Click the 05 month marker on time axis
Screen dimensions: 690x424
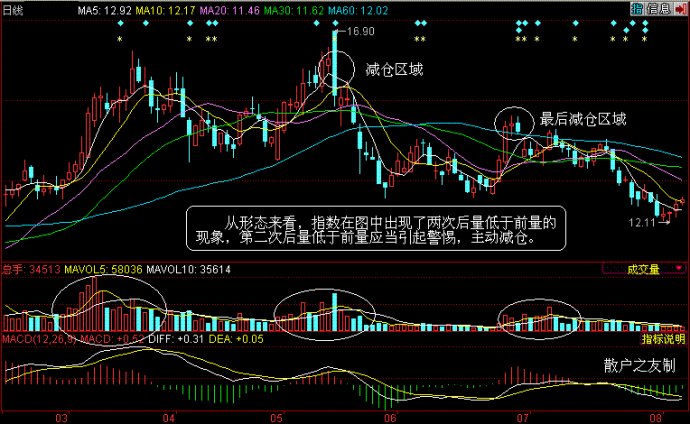[276, 418]
